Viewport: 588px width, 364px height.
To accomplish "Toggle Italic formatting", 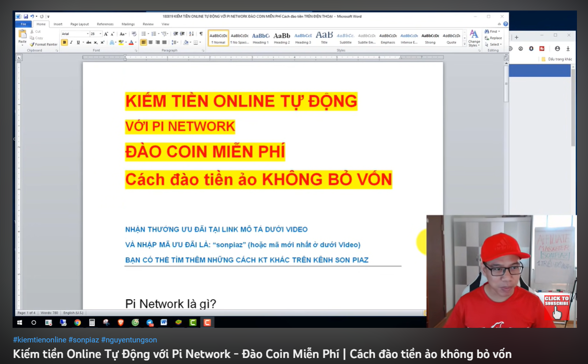I will coord(71,42).
